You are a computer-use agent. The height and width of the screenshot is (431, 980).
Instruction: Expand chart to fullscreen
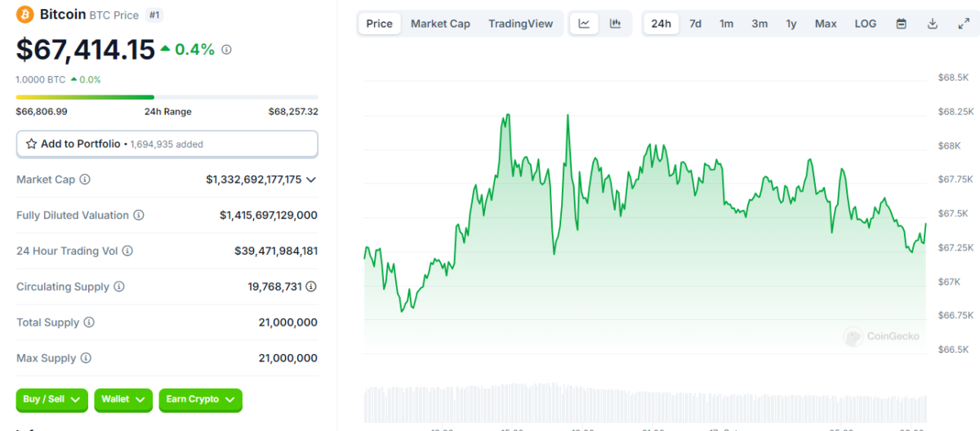tap(963, 24)
